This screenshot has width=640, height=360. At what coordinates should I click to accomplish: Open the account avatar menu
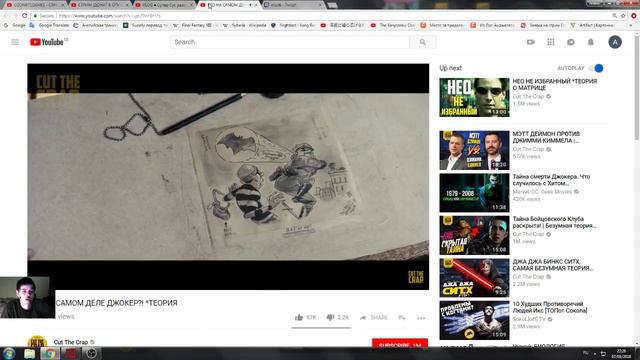point(615,42)
